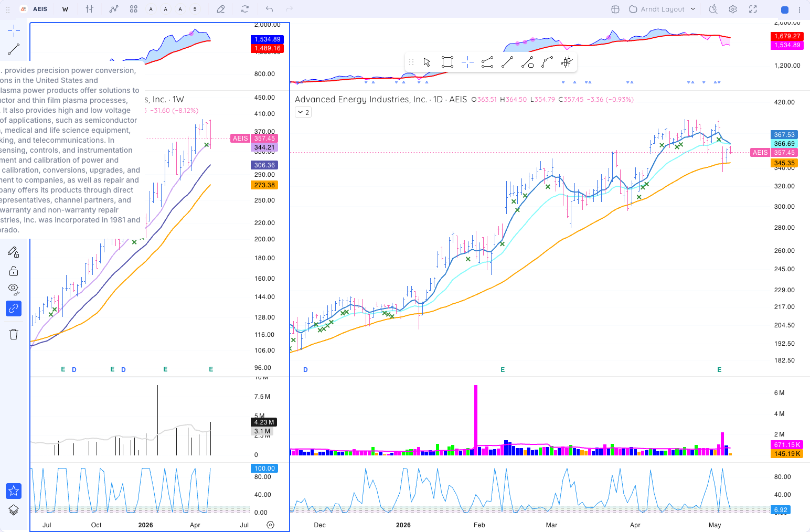Open the bar chart style selector
Screen dimensions: 810x532
[90, 9]
